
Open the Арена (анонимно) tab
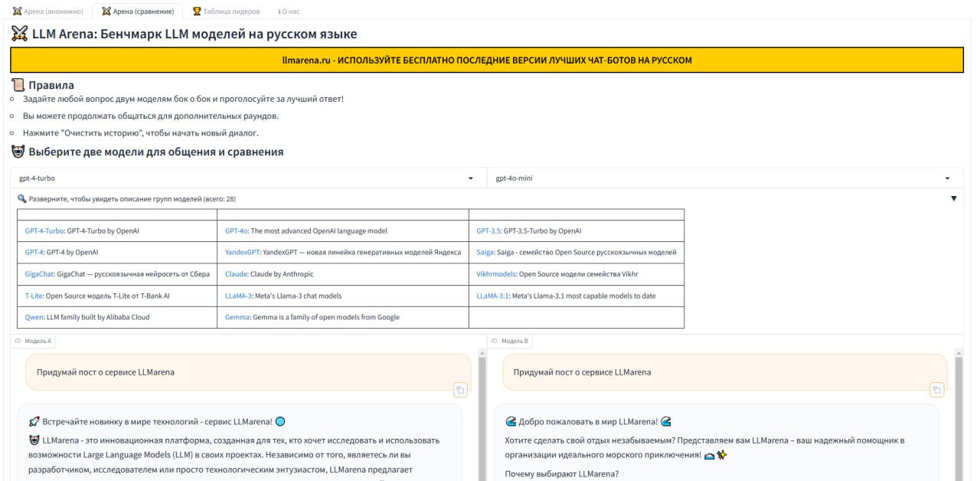(x=47, y=11)
